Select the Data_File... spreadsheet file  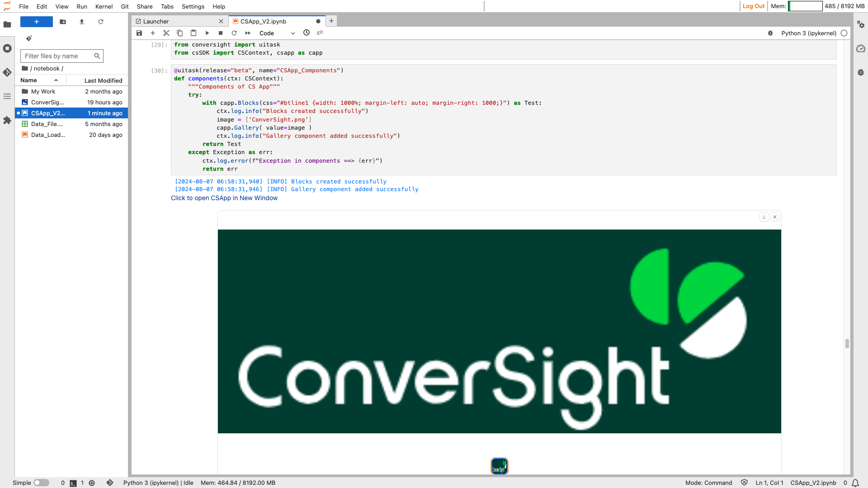click(x=71, y=124)
